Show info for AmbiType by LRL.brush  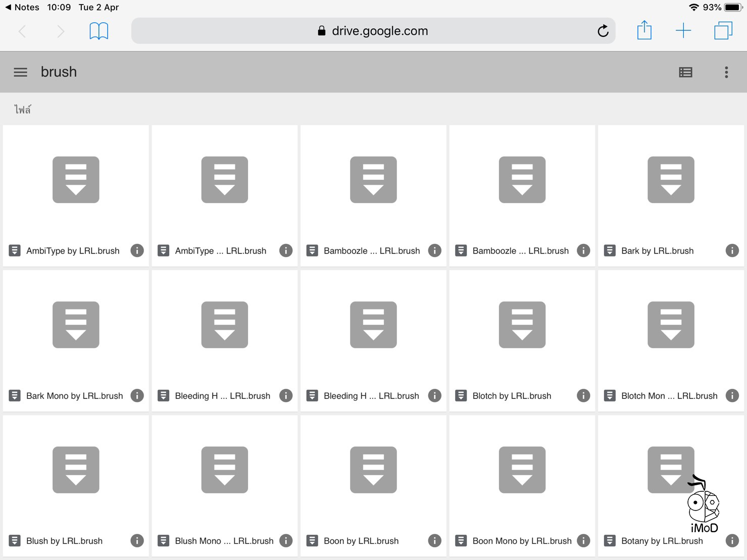click(137, 250)
